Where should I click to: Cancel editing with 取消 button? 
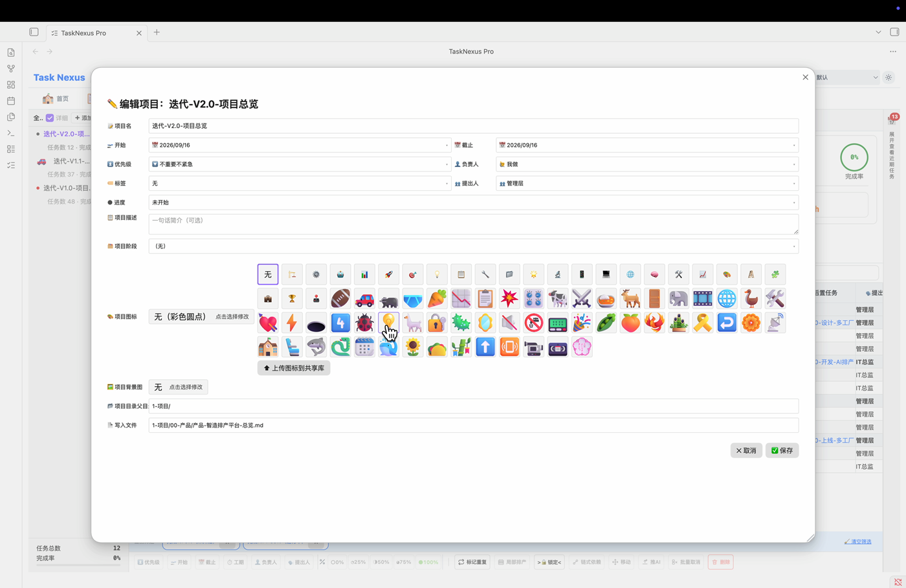pyautogui.click(x=746, y=450)
